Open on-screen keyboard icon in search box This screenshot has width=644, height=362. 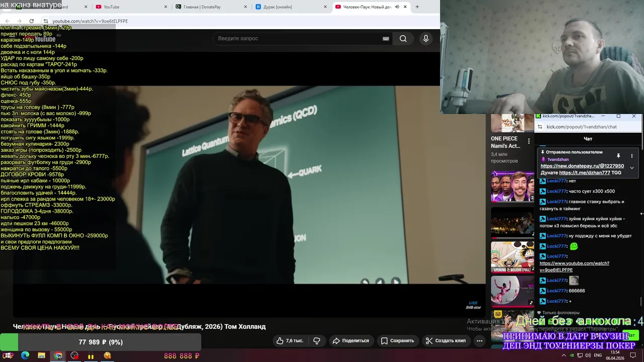tap(386, 38)
